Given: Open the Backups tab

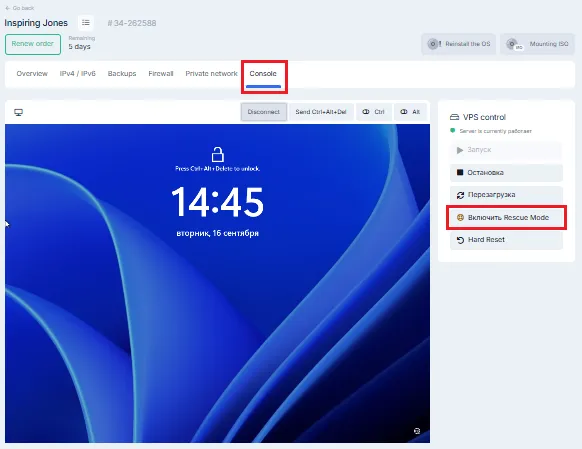Looking at the screenshot, I should tap(122, 73).
